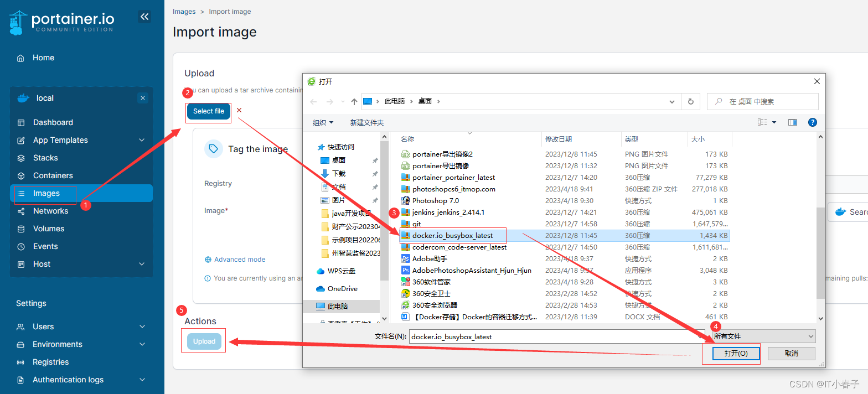Image resolution: width=868 pixels, height=394 pixels.
Task: Click the Upload button under Actions
Action: pos(204,341)
